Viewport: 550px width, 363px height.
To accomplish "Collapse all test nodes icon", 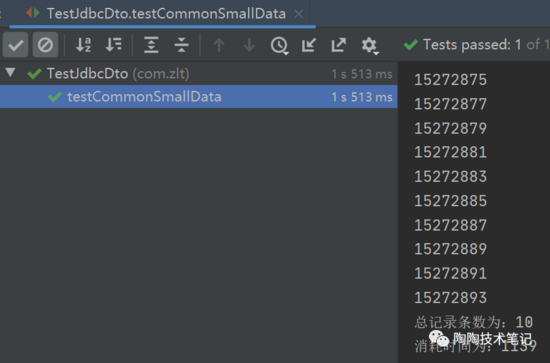I will click(181, 45).
